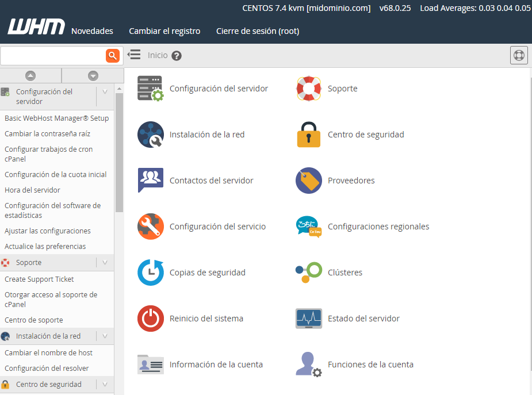Open Actualice las preferencias

point(45,247)
